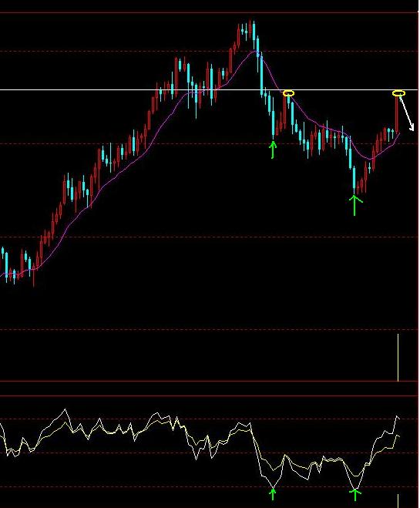Select the latest tall red candlestick
420x508 pixels.
point(397,113)
